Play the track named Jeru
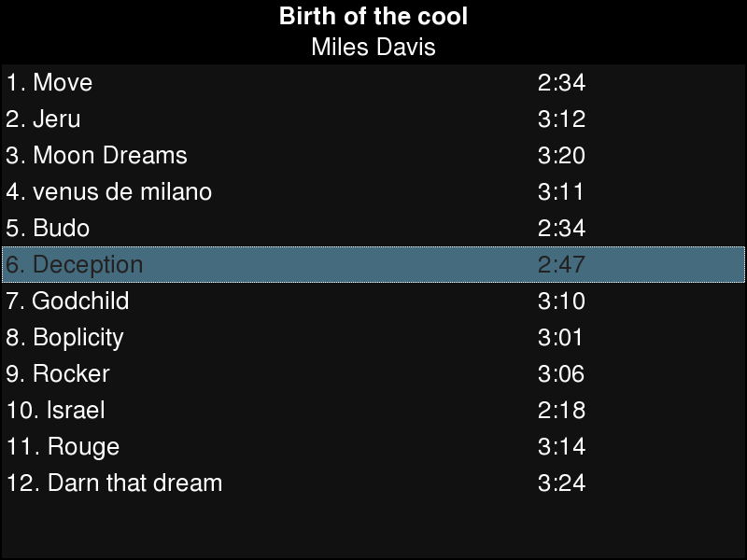The height and width of the screenshot is (560, 747). click(43, 119)
